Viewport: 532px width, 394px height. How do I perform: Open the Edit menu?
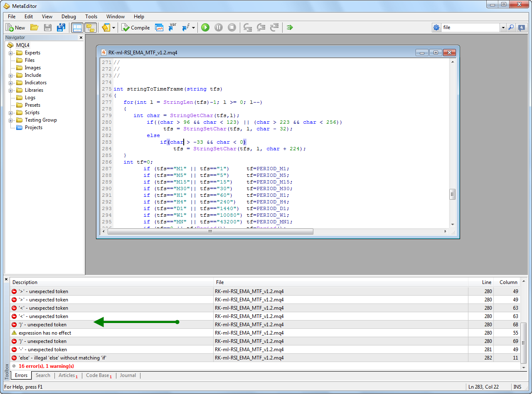click(x=29, y=17)
